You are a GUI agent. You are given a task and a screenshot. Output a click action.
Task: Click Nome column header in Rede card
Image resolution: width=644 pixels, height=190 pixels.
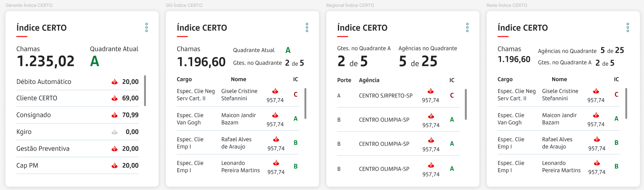[x=559, y=79]
